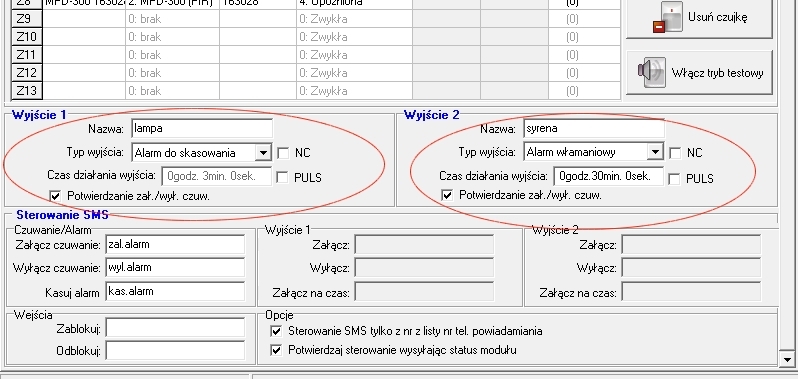This screenshot has width=798, height=379.
Task: Uncheck Potwierdzaj sterowanie wysyłając status modułu
Action: click(x=276, y=350)
